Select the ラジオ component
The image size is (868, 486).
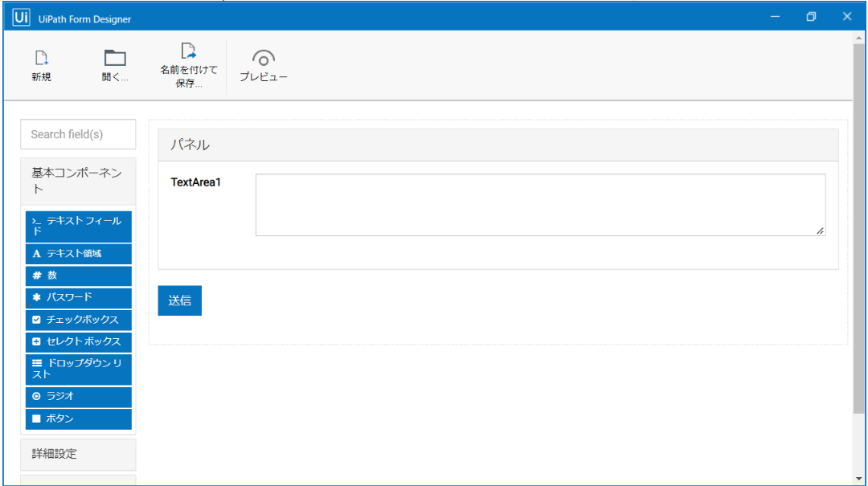coord(78,396)
